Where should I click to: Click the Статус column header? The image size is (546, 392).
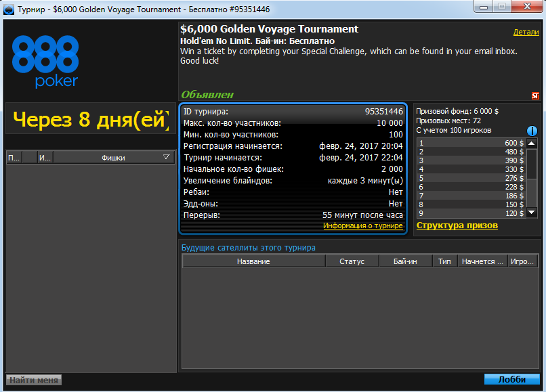tap(352, 261)
